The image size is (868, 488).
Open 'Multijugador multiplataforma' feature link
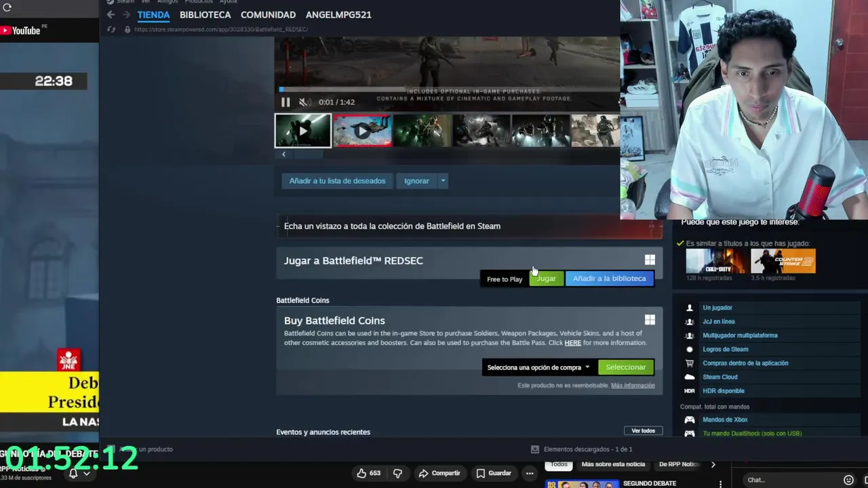coord(740,335)
